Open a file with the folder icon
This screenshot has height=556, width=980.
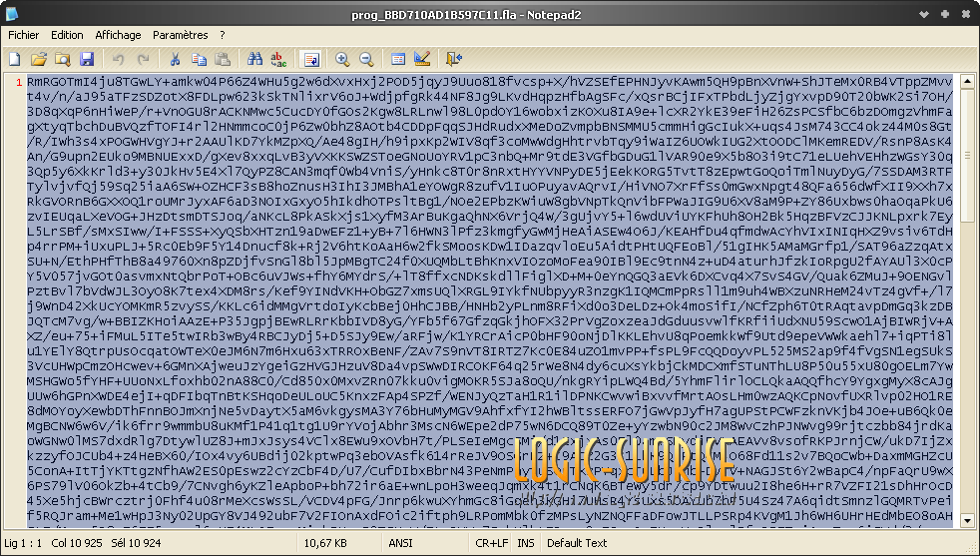pos(39,60)
